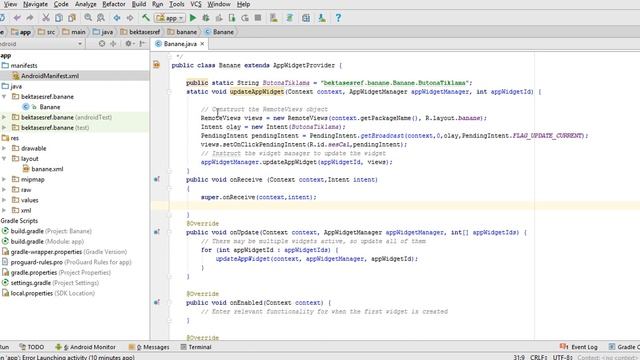Open the Tools menu

click(176, 4)
